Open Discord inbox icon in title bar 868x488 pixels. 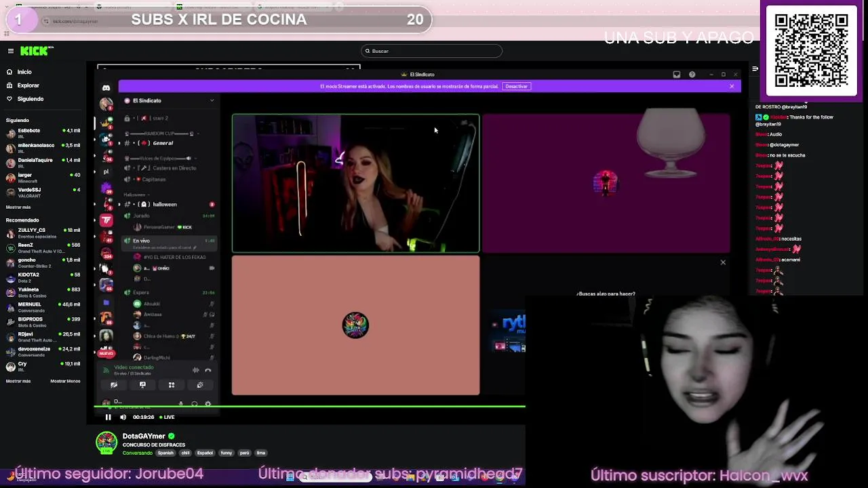(677, 75)
